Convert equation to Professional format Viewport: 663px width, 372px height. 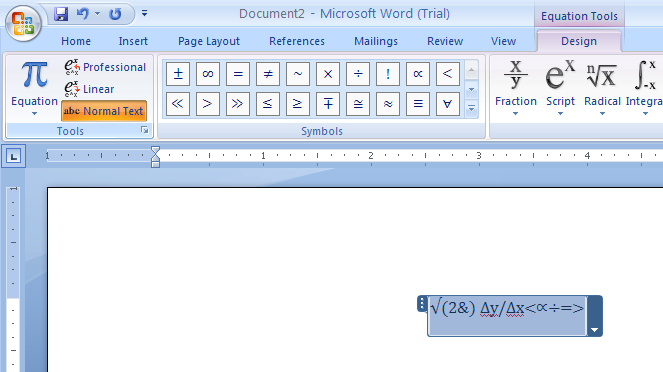105,67
